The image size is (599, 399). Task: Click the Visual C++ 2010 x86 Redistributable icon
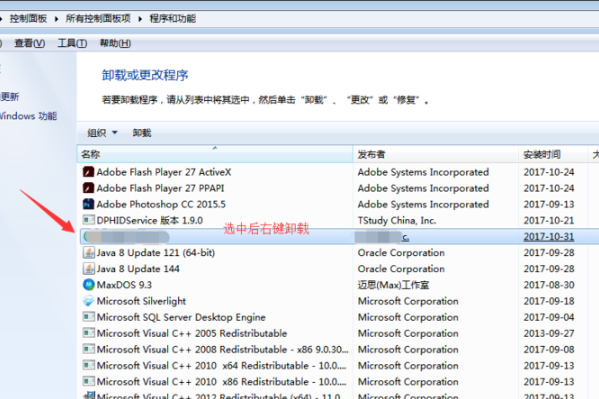coord(89,381)
